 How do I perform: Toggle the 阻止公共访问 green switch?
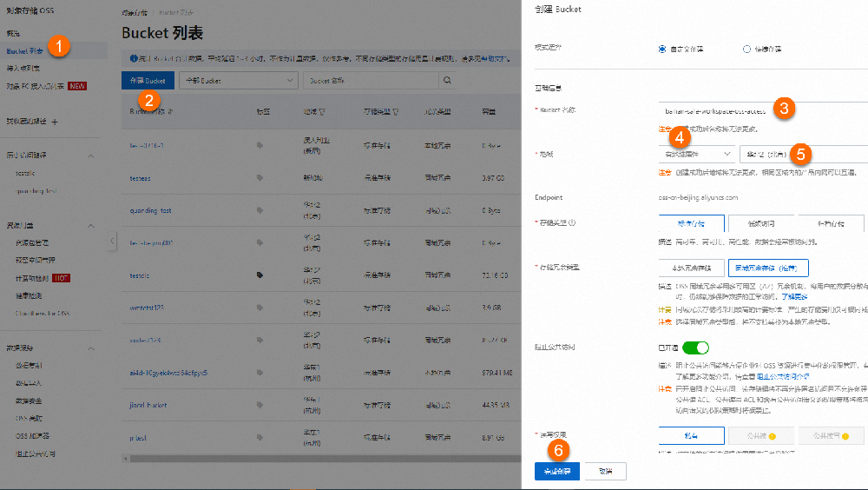pyautogui.click(x=695, y=348)
